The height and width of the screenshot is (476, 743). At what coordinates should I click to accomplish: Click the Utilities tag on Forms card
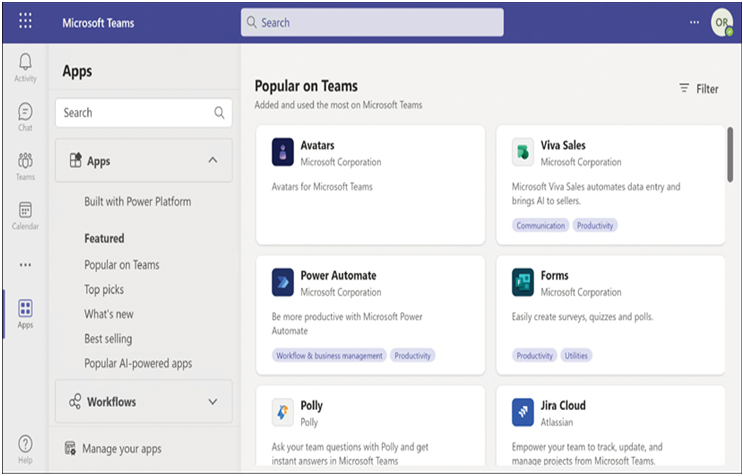tap(576, 356)
